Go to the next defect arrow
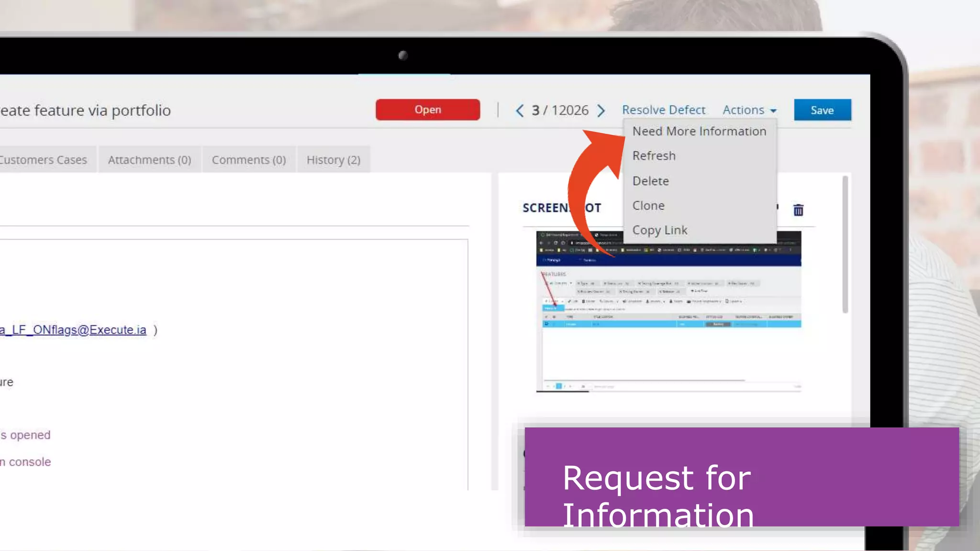 [601, 110]
